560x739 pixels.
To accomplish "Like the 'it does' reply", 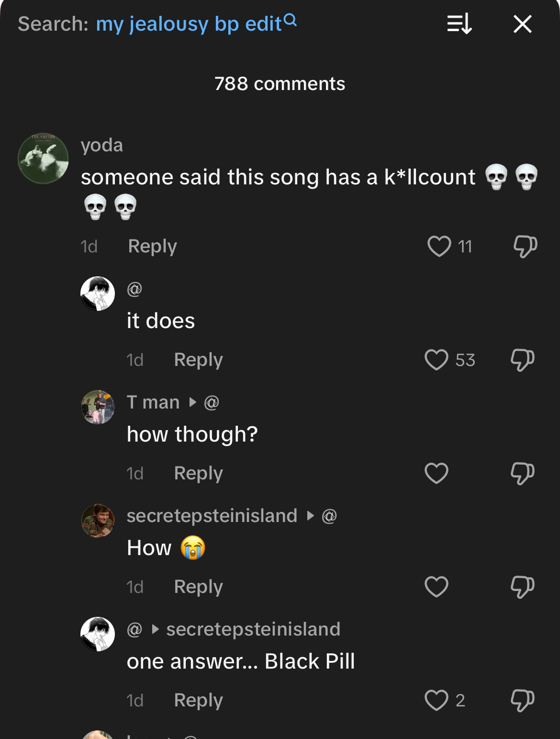I will (436, 360).
